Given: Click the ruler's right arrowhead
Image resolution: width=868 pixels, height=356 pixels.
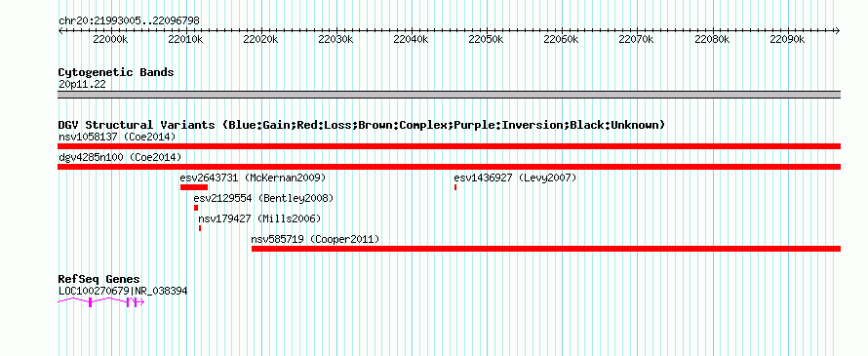Looking at the screenshot, I should pos(838,31).
